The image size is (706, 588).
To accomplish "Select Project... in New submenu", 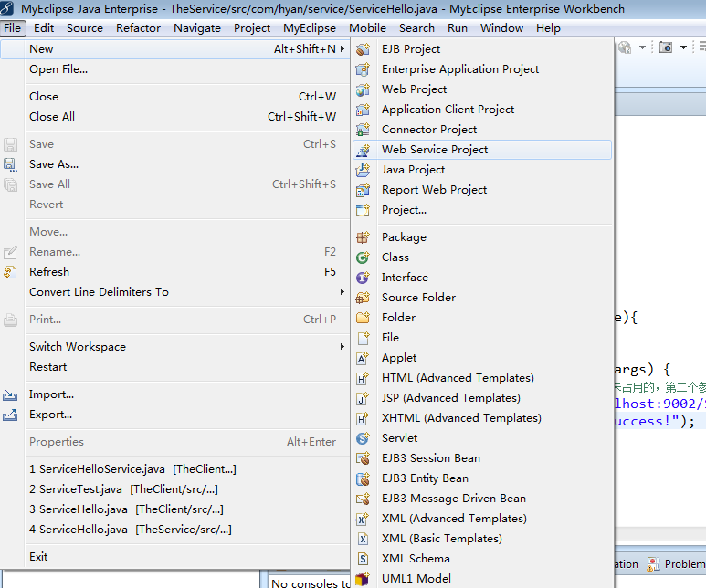I will (x=482, y=210).
